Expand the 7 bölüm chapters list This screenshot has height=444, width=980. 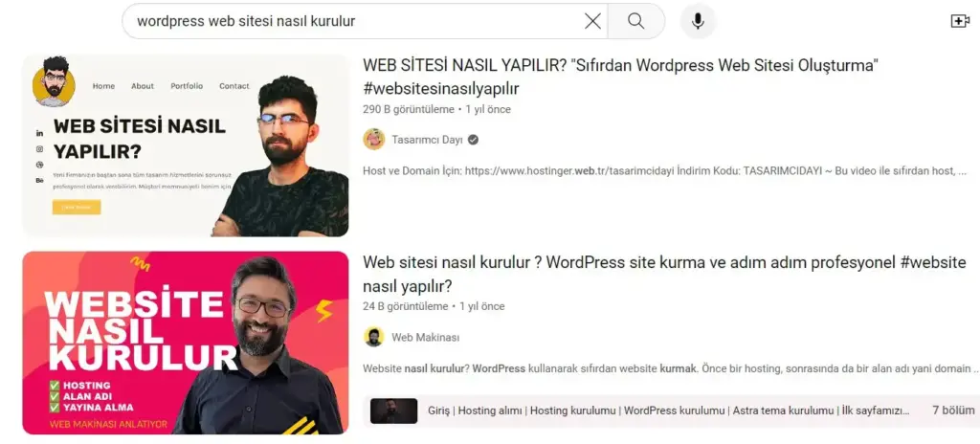point(953,411)
